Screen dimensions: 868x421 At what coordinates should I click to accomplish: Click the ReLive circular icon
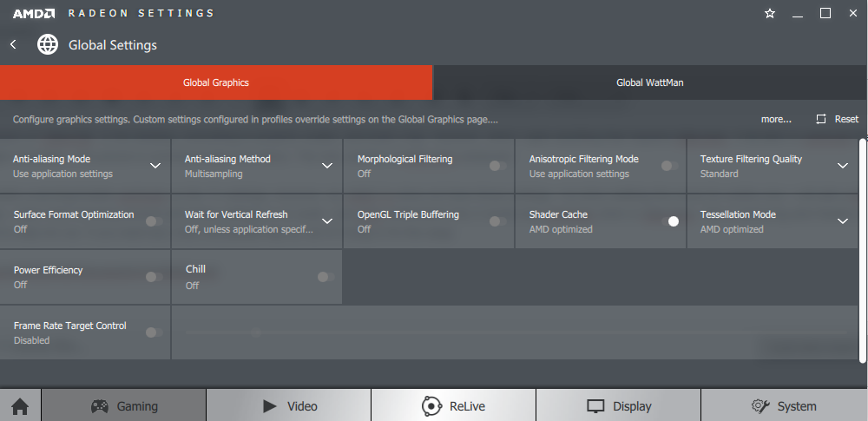pos(431,406)
